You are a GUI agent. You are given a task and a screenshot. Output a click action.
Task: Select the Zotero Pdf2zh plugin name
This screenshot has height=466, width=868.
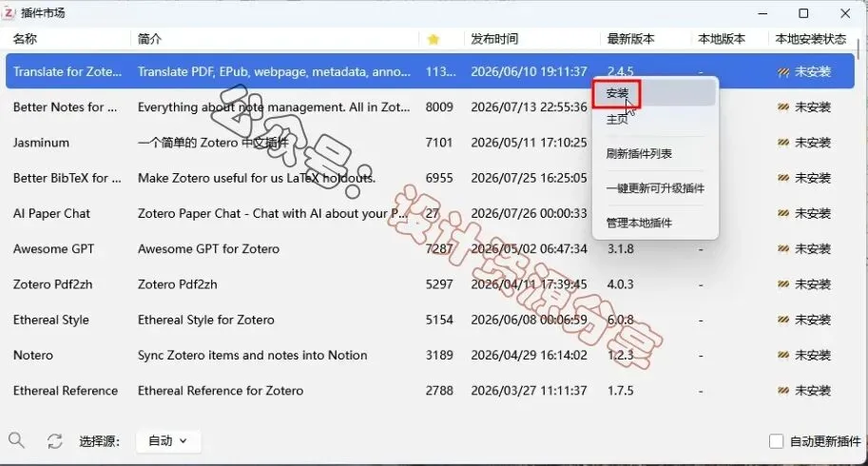point(52,284)
